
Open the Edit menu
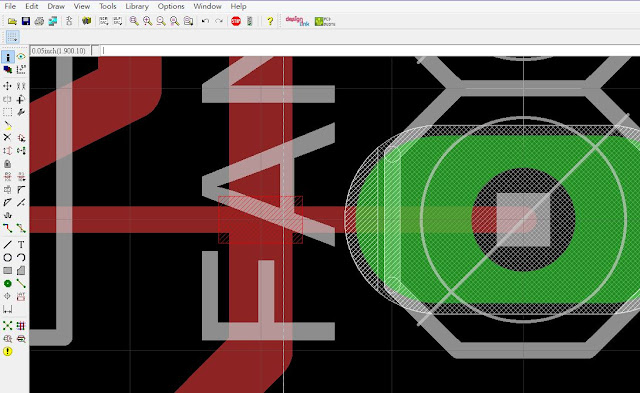tap(31, 6)
